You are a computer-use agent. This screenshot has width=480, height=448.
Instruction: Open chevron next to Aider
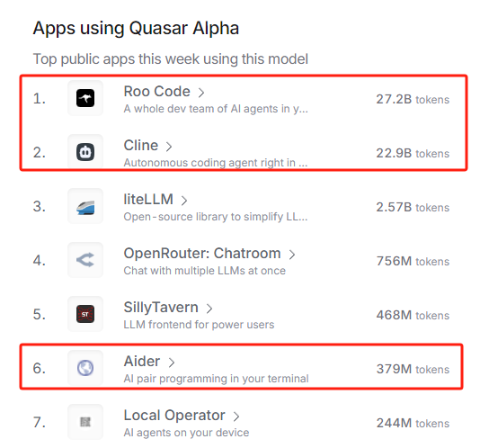click(172, 363)
